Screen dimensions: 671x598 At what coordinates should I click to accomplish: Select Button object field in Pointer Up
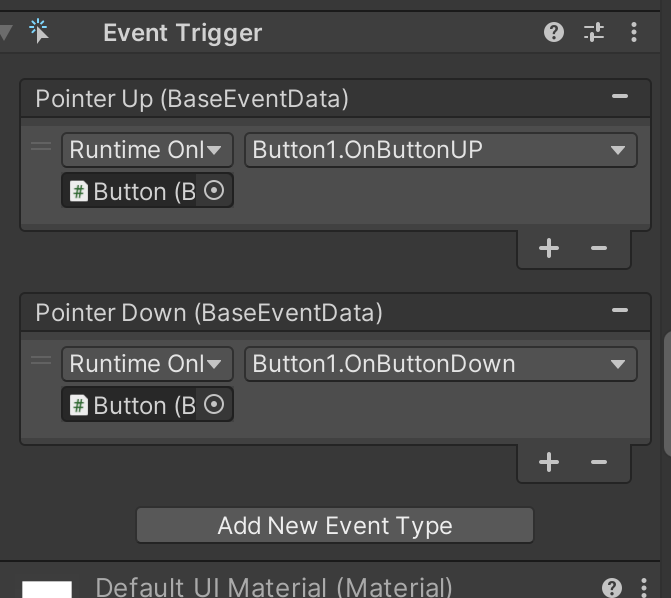point(132,191)
